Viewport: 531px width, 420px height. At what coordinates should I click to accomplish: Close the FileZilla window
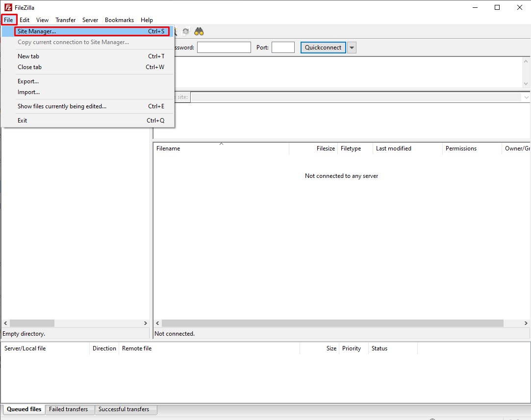tap(520, 7)
